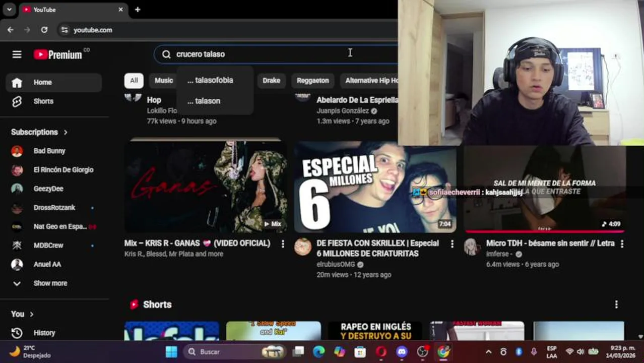
Task: Open the YouTube hamburger guide menu
Action: [17, 54]
